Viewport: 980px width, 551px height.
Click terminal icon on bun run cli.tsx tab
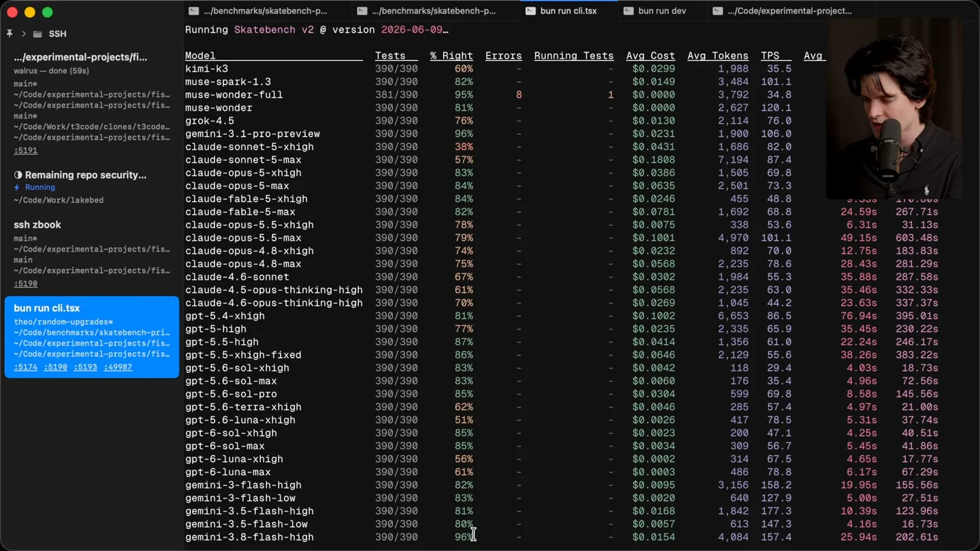point(530,11)
